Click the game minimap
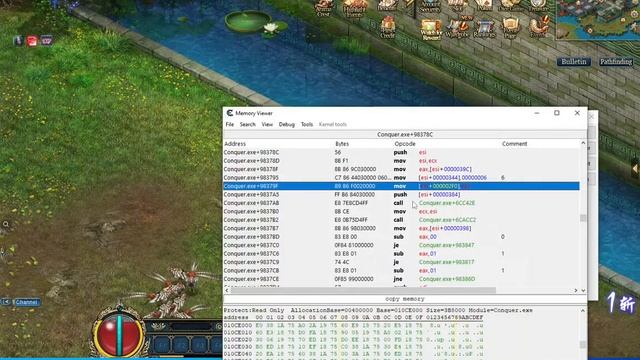The height and width of the screenshot is (360, 640). 598,19
